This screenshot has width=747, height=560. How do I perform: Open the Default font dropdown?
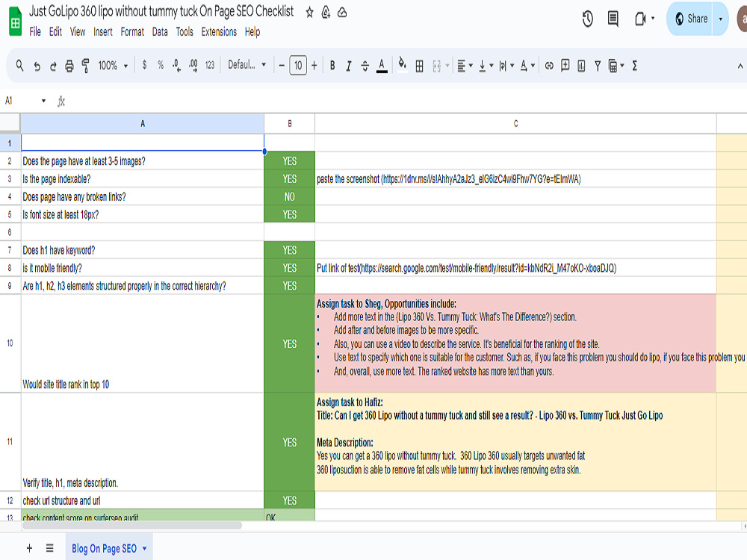[247, 65]
